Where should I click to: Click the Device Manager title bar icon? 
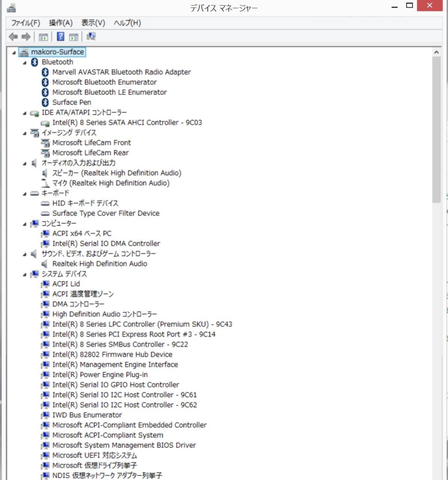11,7
